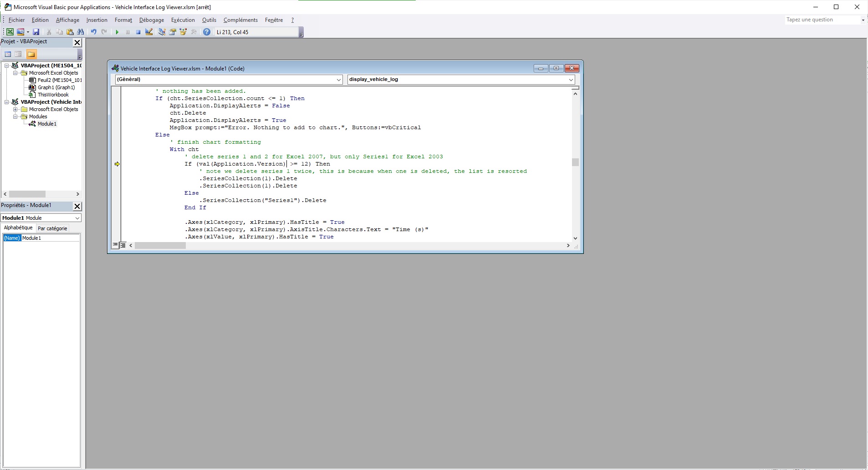Click View Code icon in Project panel
Viewport: 868px width, 470px height.
[8, 54]
